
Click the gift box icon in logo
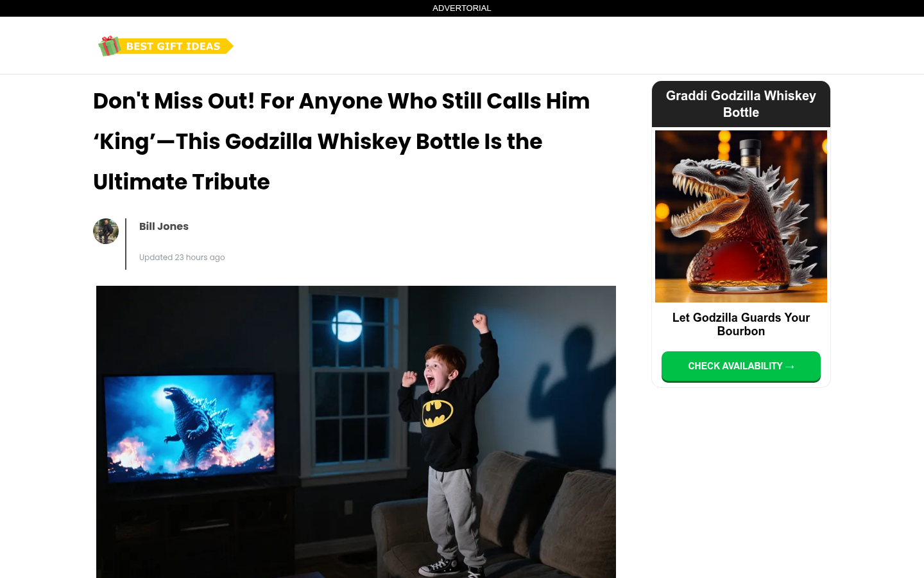pyautogui.click(x=110, y=46)
